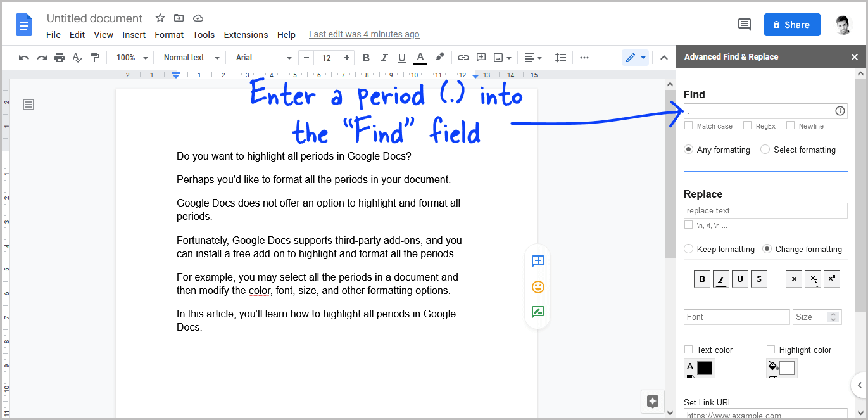Open the print dialog icon
868x420 pixels.
tap(59, 57)
